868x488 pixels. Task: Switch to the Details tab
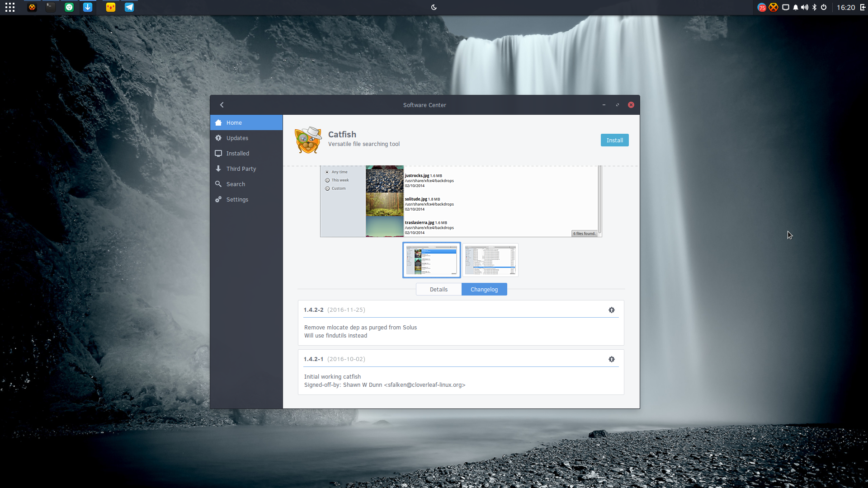[x=439, y=289]
